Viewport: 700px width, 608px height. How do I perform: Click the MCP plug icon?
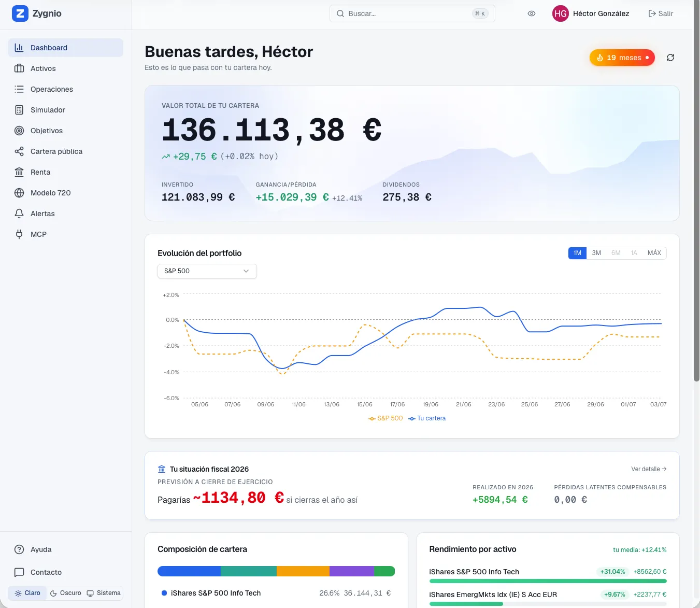pos(19,234)
